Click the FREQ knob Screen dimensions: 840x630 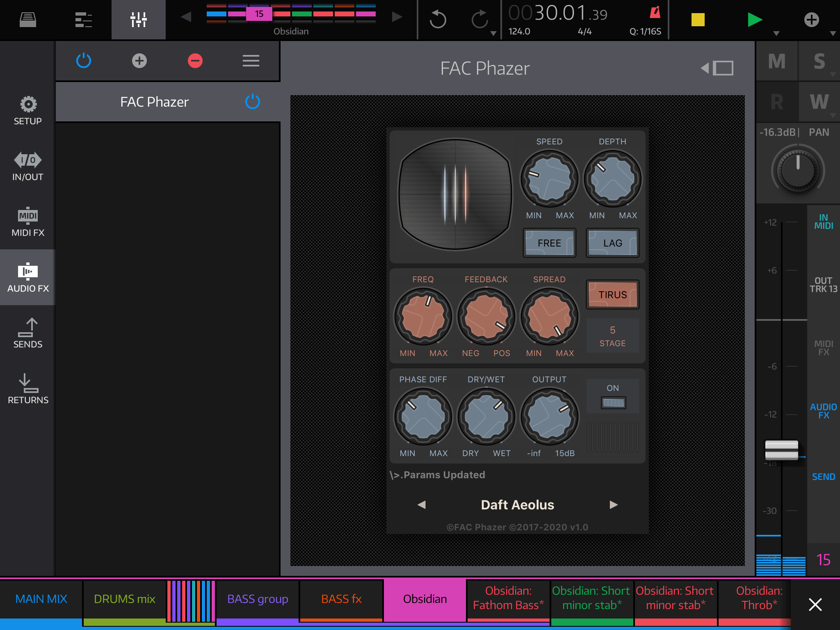[423, 316]
